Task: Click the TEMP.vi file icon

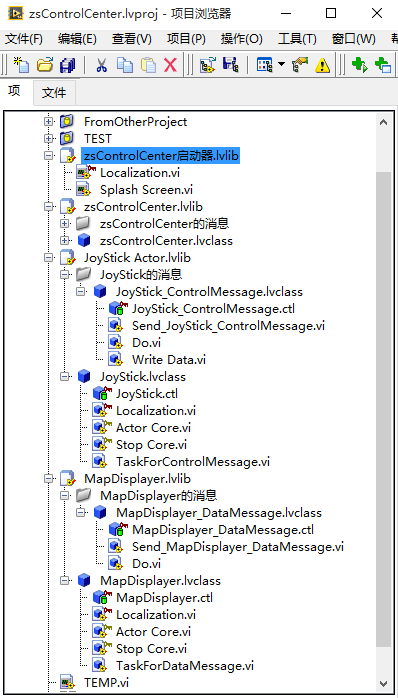Action: click(67, 682)
